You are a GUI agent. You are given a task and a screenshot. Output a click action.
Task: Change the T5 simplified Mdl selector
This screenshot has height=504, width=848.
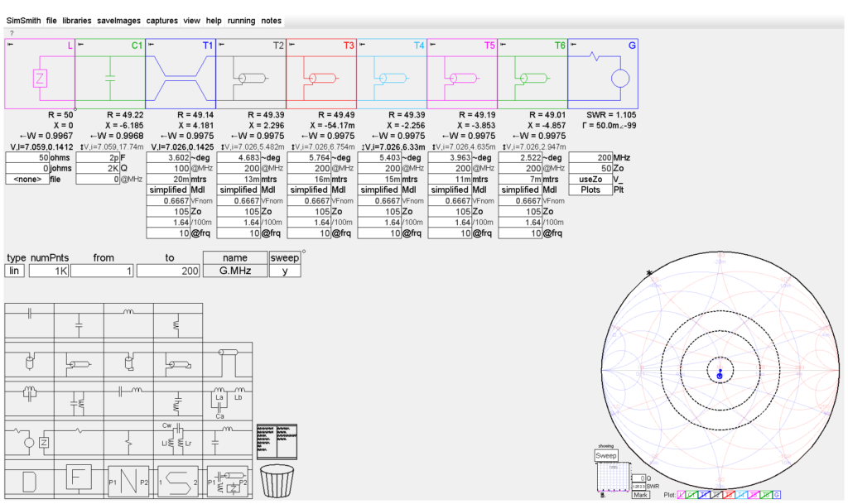click(x=450, y=190)
